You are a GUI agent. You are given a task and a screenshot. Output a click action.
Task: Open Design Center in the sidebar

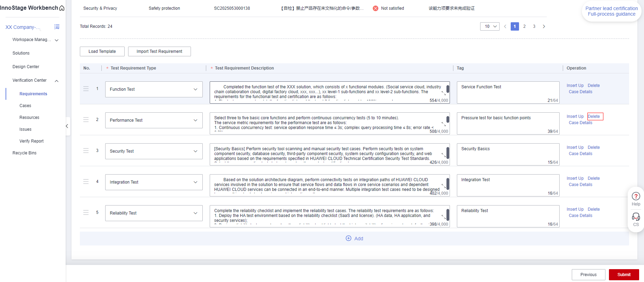(x=26, y=67)
